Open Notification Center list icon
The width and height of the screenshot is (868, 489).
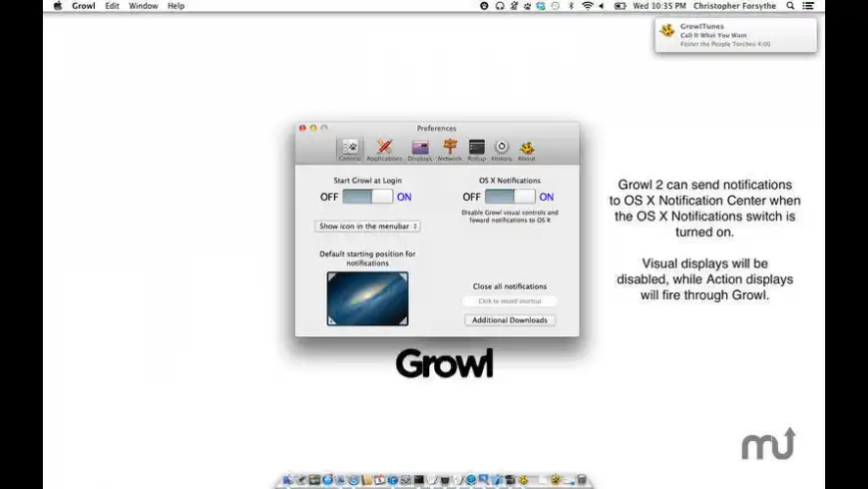pyautogui.click(x=808, y=6)
